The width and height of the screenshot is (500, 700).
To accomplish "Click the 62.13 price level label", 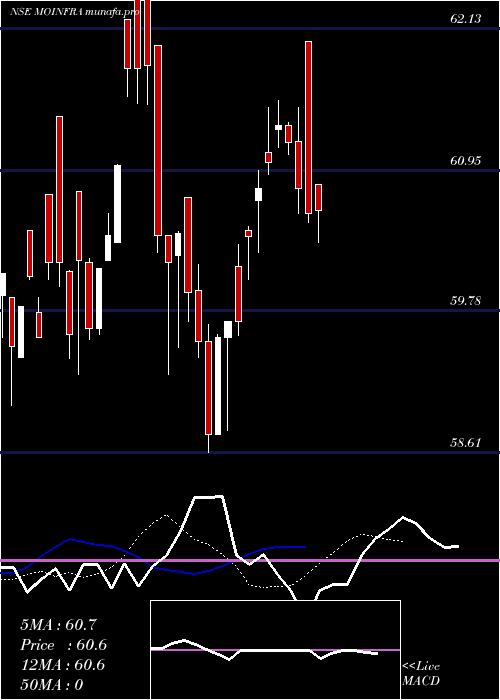I will pos(466,19).
